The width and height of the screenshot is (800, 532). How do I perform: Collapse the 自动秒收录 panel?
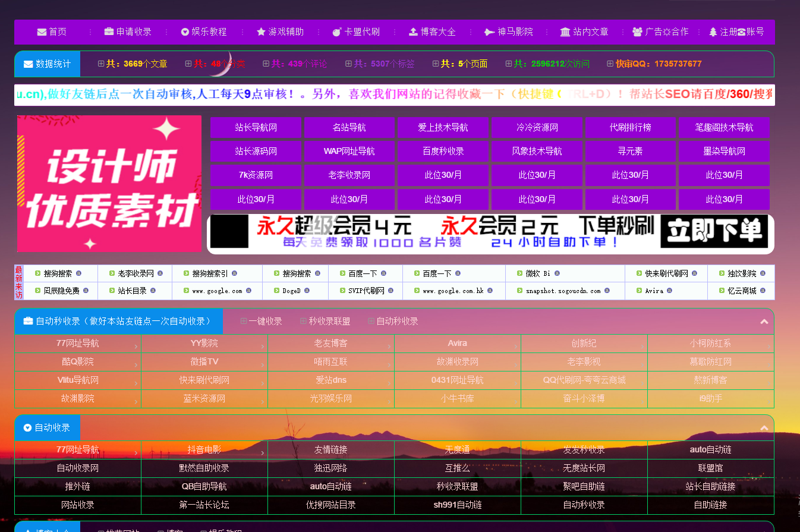[764, 321]
